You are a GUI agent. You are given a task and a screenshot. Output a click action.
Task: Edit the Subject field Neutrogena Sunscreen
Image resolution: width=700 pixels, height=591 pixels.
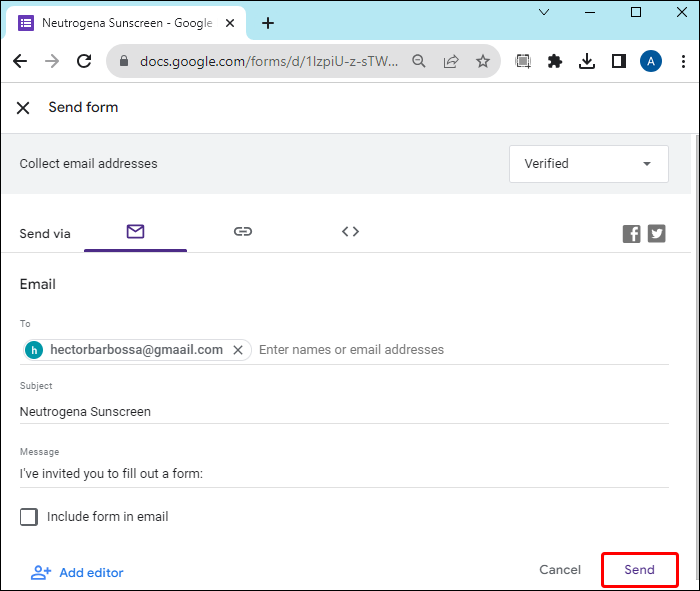click(x=344, y=412)
